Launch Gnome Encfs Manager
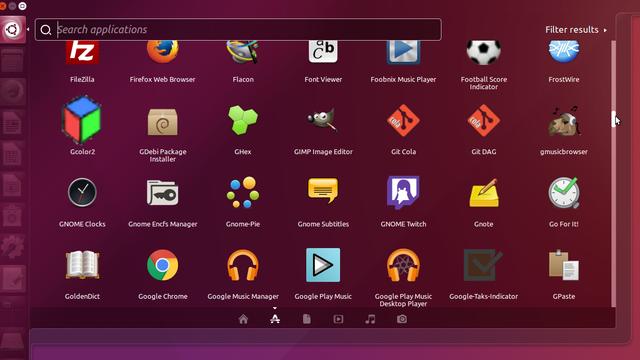The image size is (640, 360). tap(162, 193)
